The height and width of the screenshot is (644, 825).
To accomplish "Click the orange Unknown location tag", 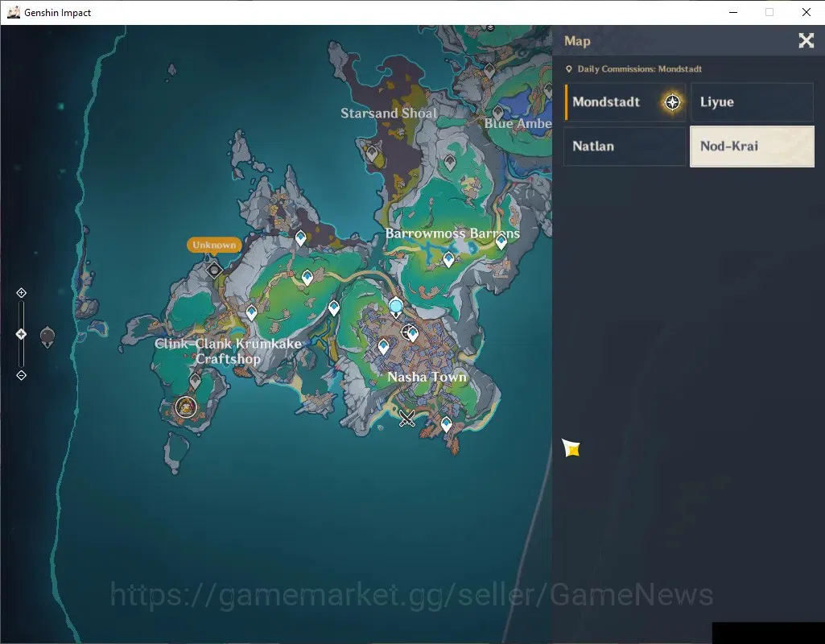I will (x=213, y=245).
